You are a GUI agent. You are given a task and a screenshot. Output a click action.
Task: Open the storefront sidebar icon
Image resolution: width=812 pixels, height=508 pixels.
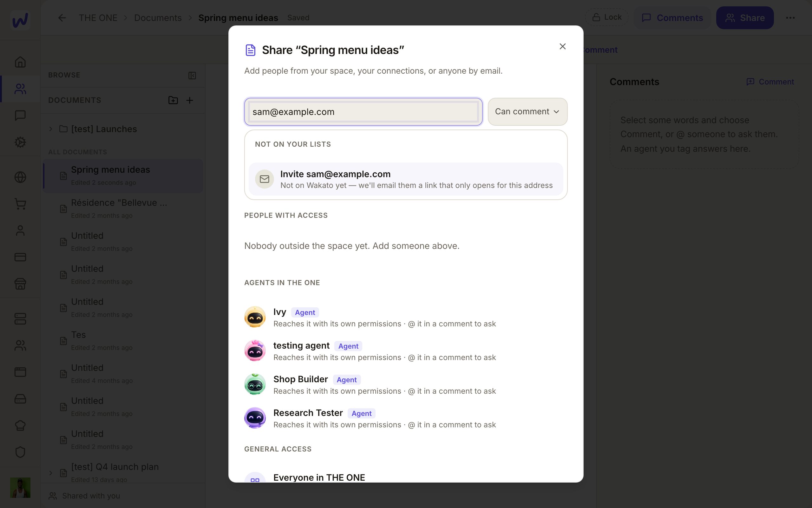pyautogui.click(x=20, y=284)
